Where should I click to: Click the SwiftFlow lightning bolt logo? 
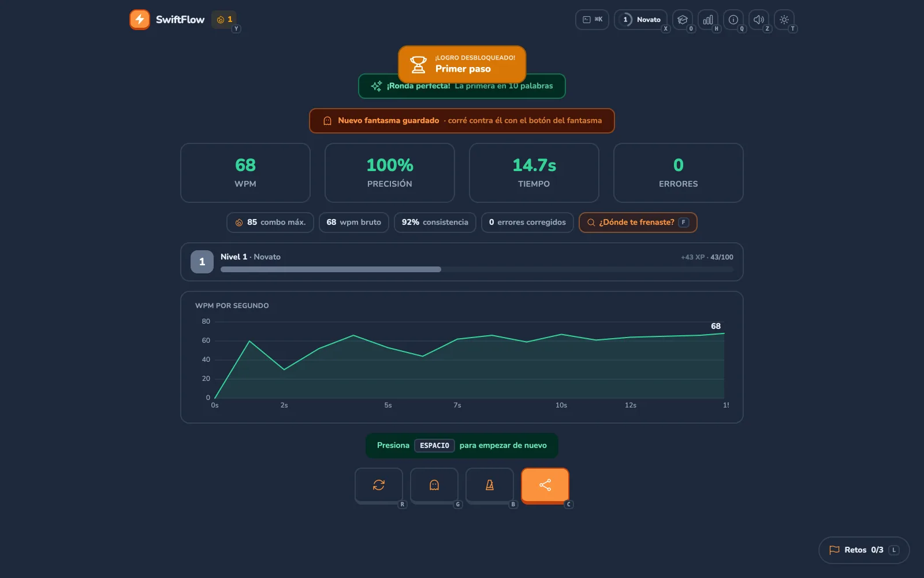[140, 20]
